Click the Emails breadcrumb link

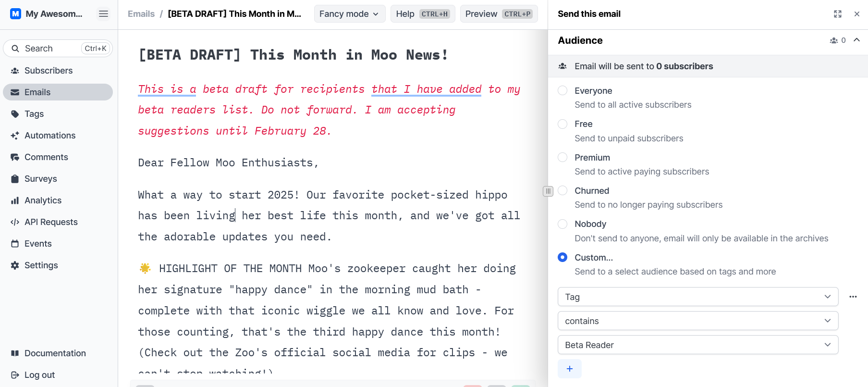141,14
